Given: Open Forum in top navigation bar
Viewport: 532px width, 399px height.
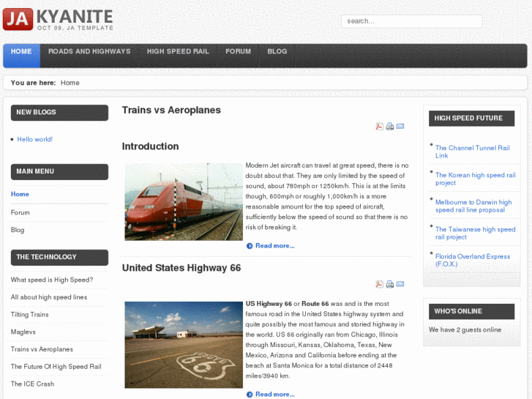Looking at the screenshot, I should 238,51.
